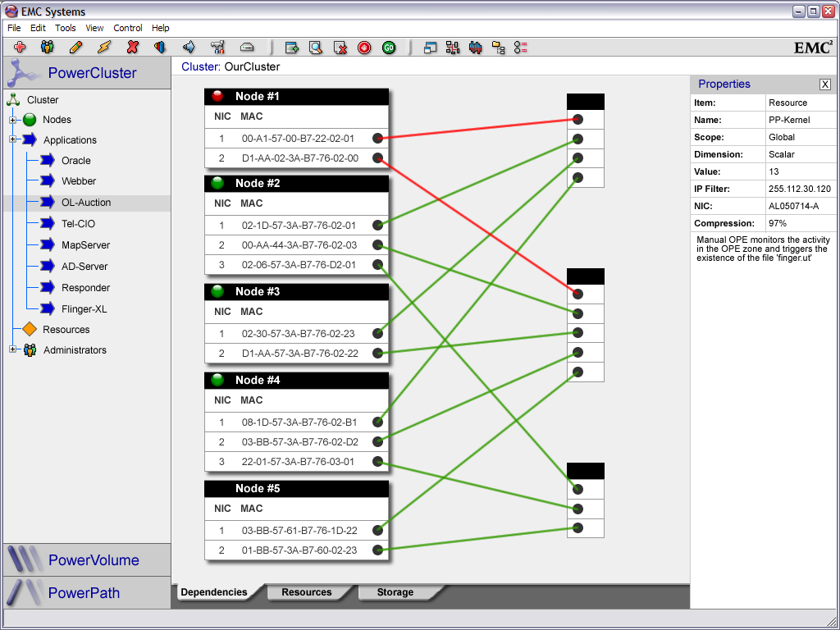Screen dimensions: 840x630
Task: Open the Help menu
Action: pyautogui.click(x=160, y=28)
